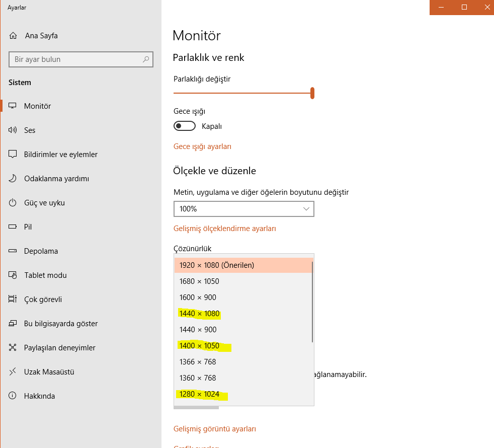Click the search magnifier icon
The width and height of the screenshot is (494, 448).
(x=146, y=59)
